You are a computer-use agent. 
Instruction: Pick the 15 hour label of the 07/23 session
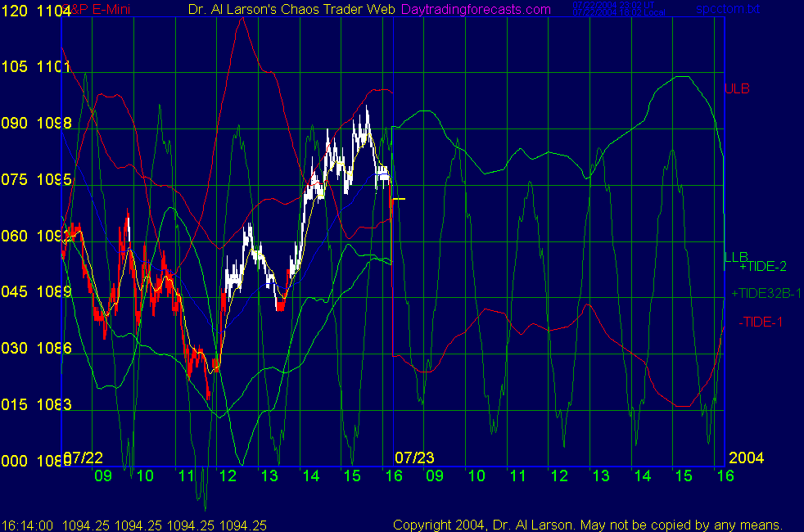(x=684, y=476)
